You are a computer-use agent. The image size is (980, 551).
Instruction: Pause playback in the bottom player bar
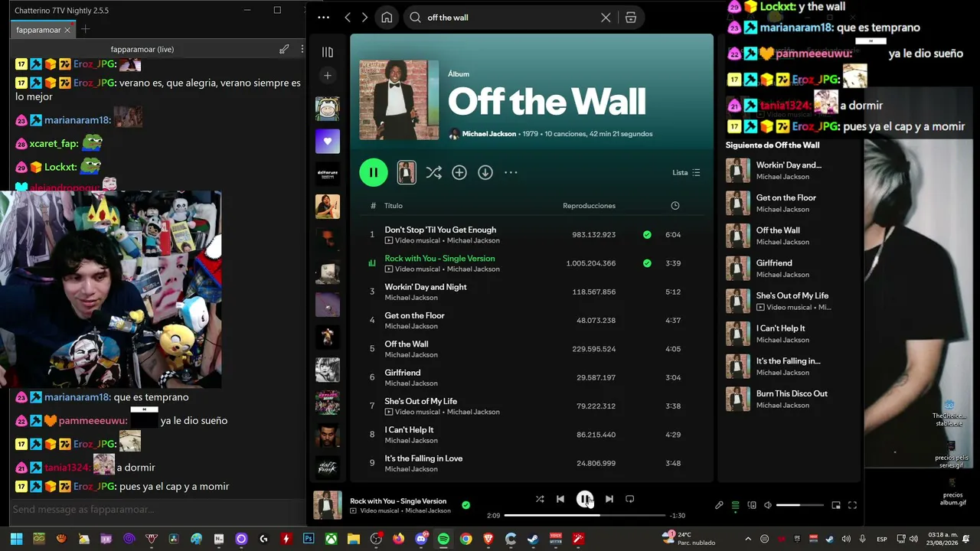tap(585, 499)
